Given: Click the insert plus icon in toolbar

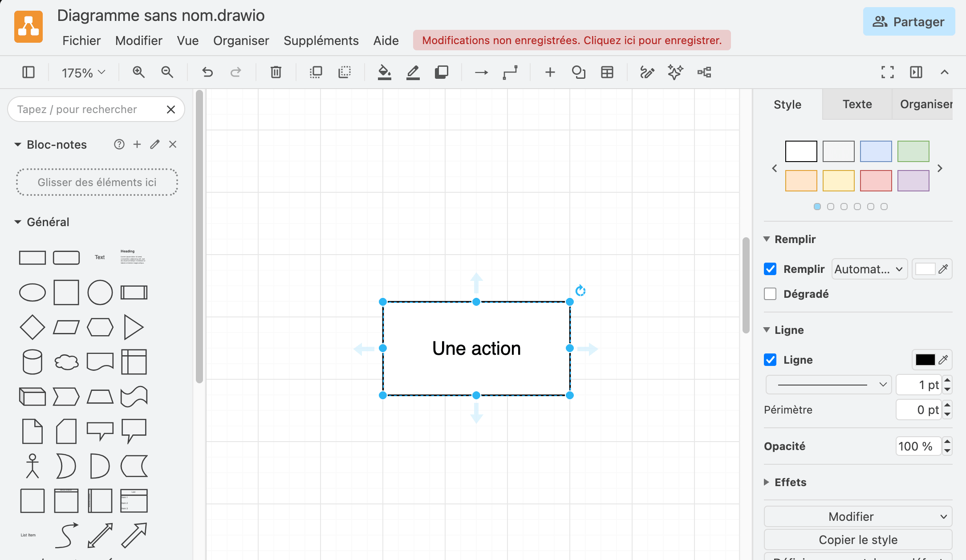Looking at the screenshot, I should (550, 72).
